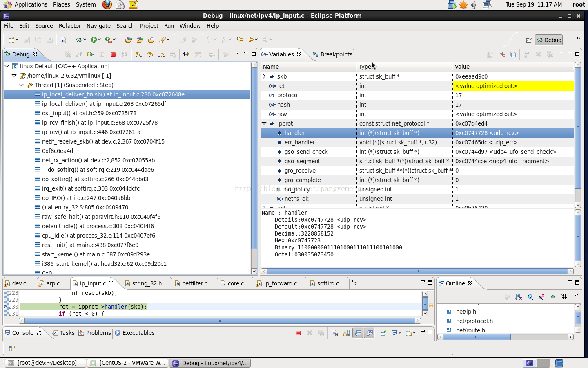Switch to the Executables tab
The width and height of the screenshot is (588, 368).
pyautogui.click(x=134, y=333)
